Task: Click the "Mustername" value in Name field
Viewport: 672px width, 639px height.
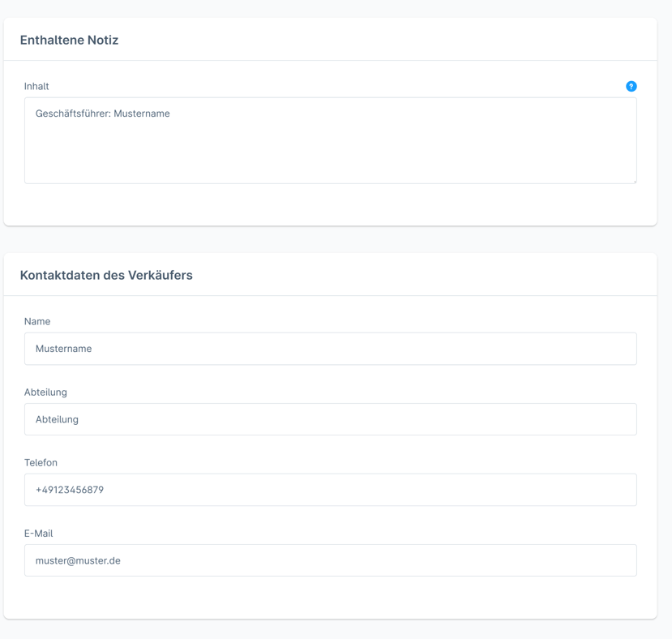Action: coord(63,349)
